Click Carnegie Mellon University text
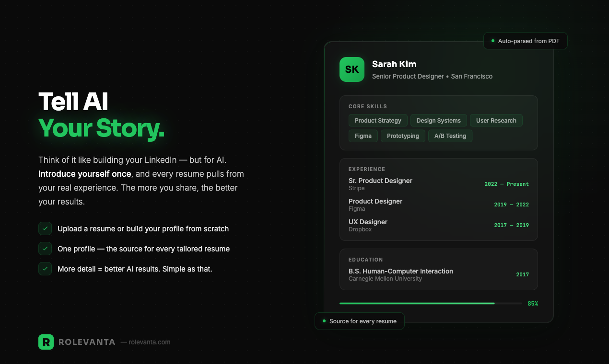Viewport: 609px width, 364px height. tap(385, 279)
